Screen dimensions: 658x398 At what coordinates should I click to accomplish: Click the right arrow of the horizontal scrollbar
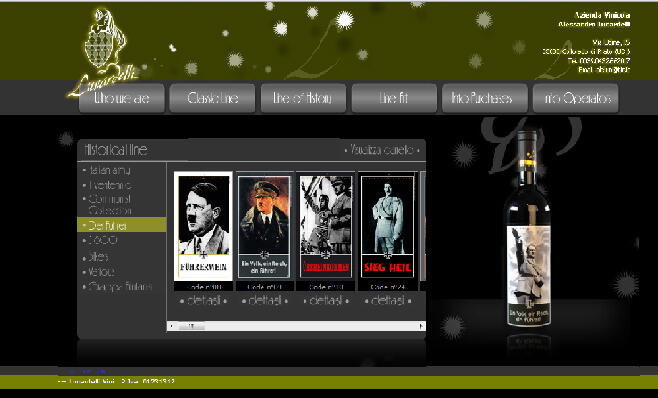click(x=421, y=326)
